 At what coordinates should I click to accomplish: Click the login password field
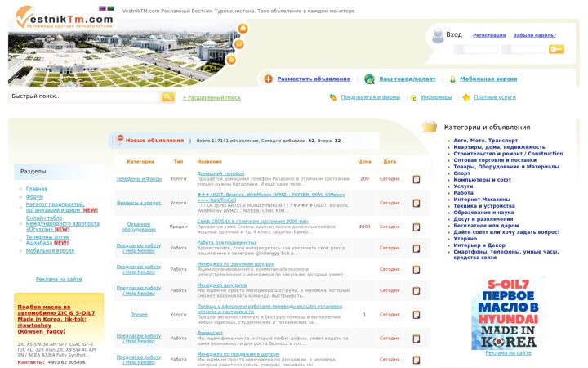point(523,49)
